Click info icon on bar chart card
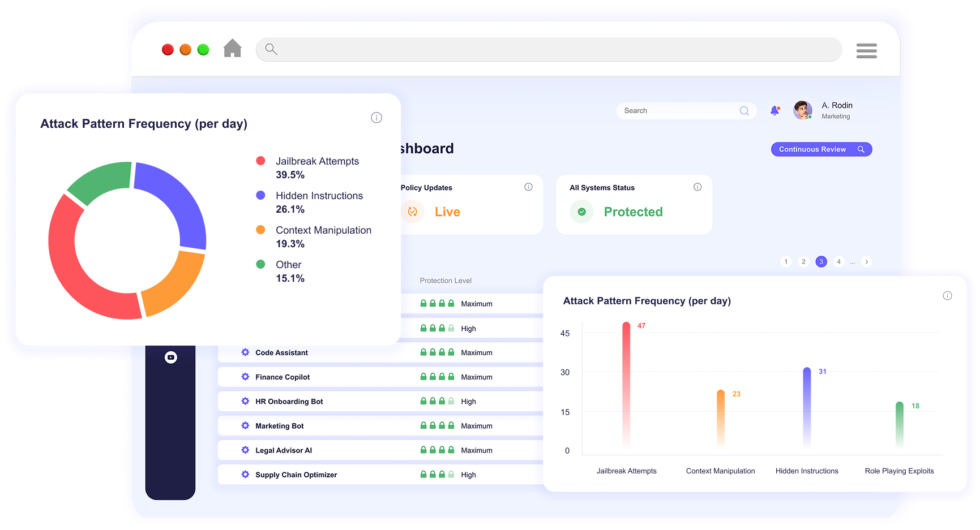 click(x=947, y=296)
